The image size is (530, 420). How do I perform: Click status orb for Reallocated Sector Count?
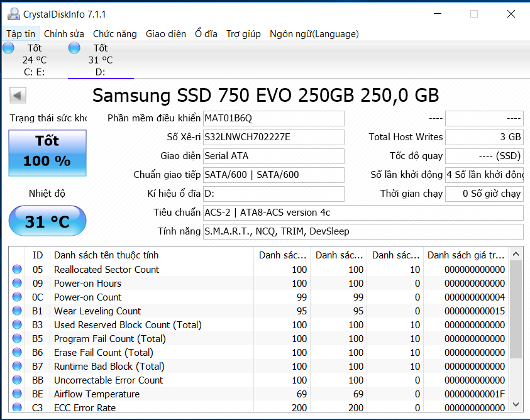[x=17, y=270]
